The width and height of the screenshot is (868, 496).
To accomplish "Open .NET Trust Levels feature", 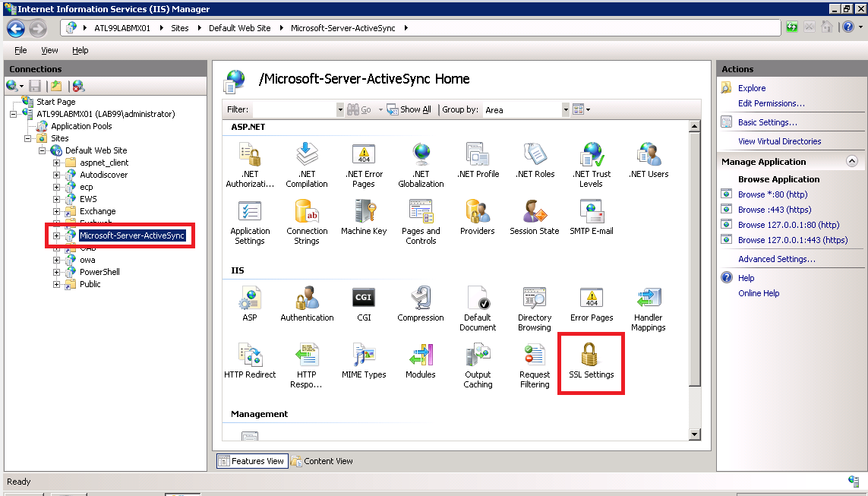I will click(x=592, y=165).
